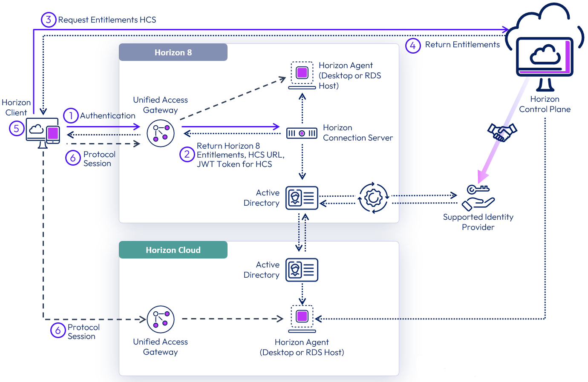Select the Horizon Cloud Active Directory icon
This screenshot has width=588, height=382.
pyautogui.click(x=302, y=270)
